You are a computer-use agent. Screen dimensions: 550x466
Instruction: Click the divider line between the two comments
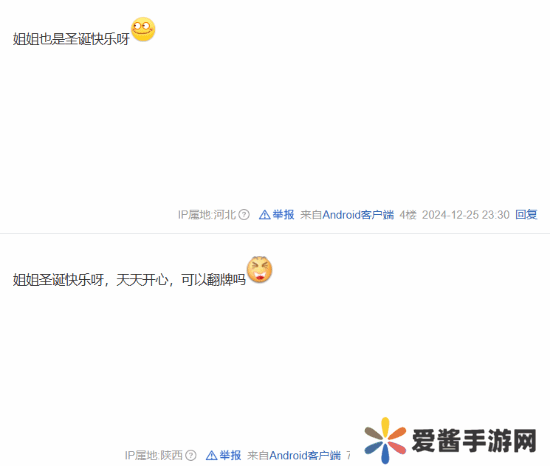(275, 233)
